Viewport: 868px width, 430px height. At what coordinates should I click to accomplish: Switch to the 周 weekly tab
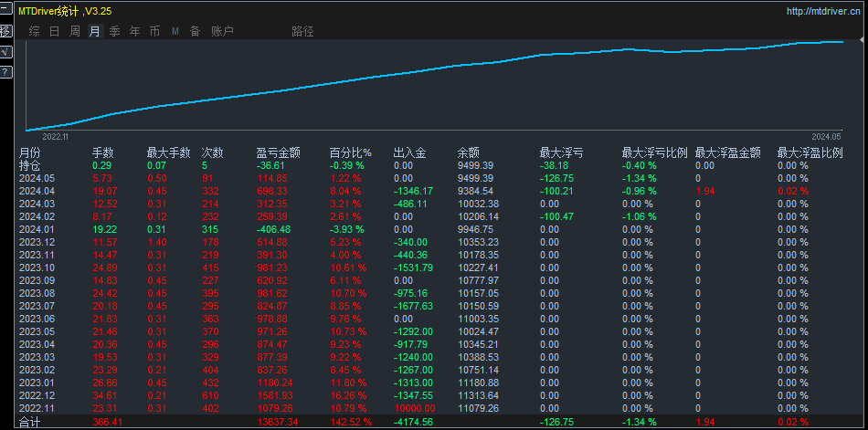click(74, 32)
